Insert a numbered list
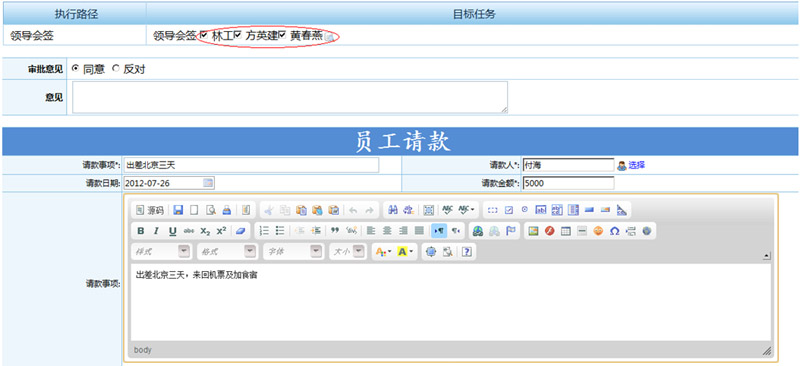This screenshot has width=800, height=366. point(264,231)
